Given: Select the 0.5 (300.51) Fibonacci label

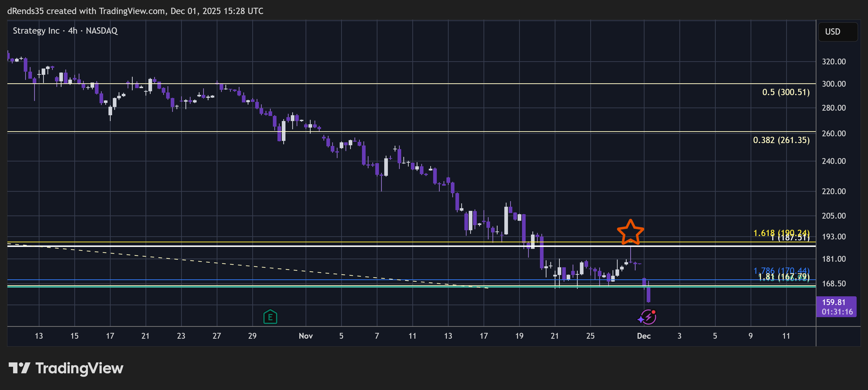Looking at the screenshot, I should (x=786, y=92).
